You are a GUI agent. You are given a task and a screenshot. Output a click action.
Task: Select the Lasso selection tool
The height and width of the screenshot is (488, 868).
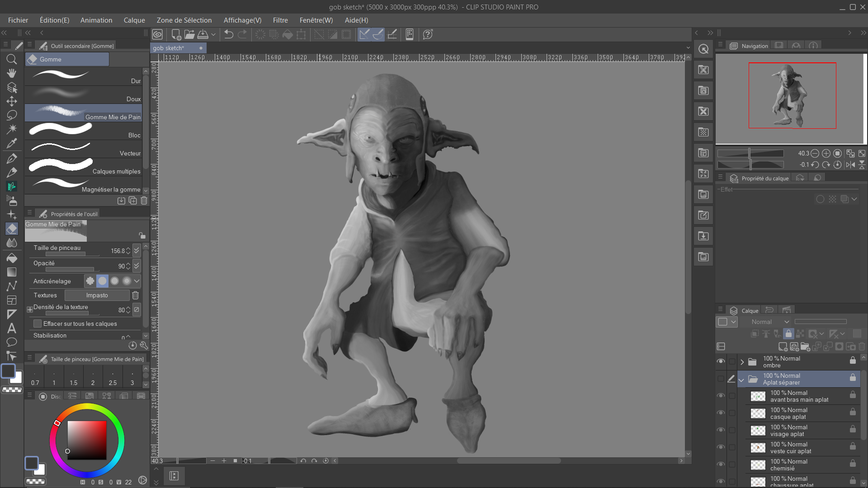click(12, 115)
